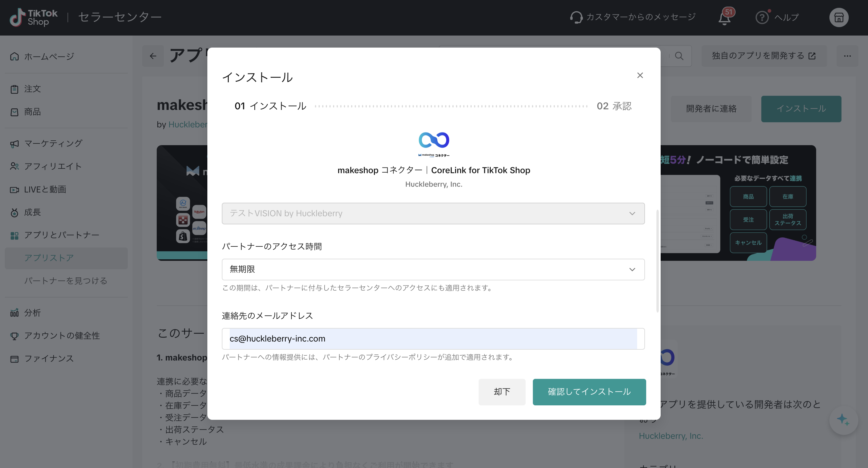Click the dialog's vertical scrollbar
Image resolution: width=868 pixels, height=468 pixels.
point(657,261)
